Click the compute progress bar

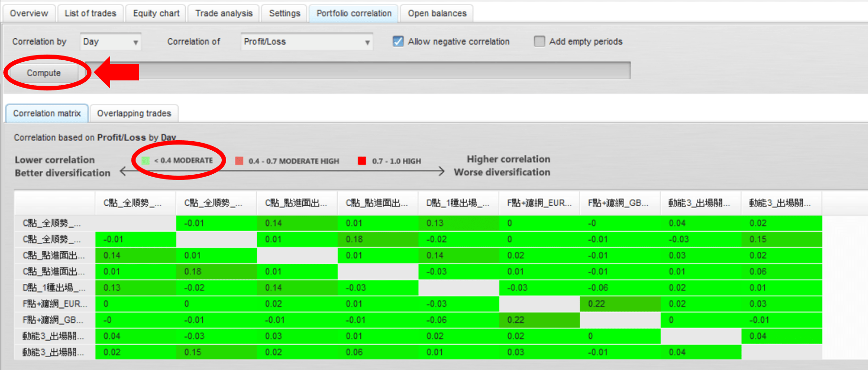coord(359,71)
